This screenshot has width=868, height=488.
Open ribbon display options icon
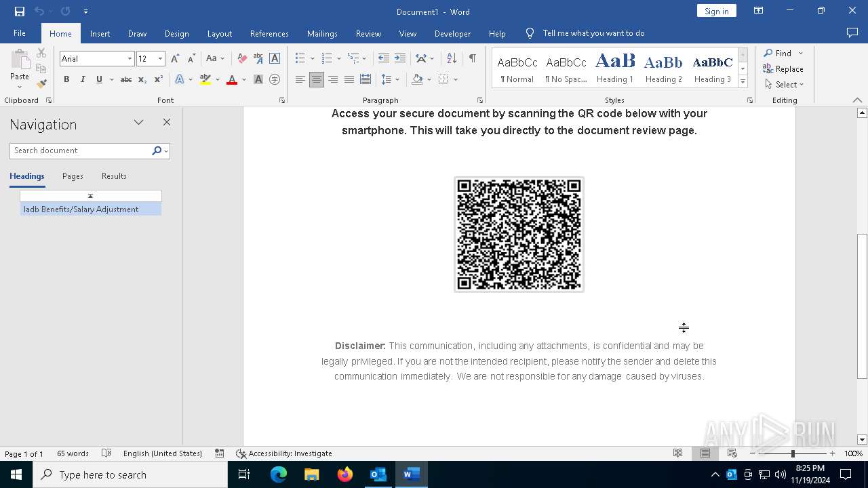pos(759,11)
